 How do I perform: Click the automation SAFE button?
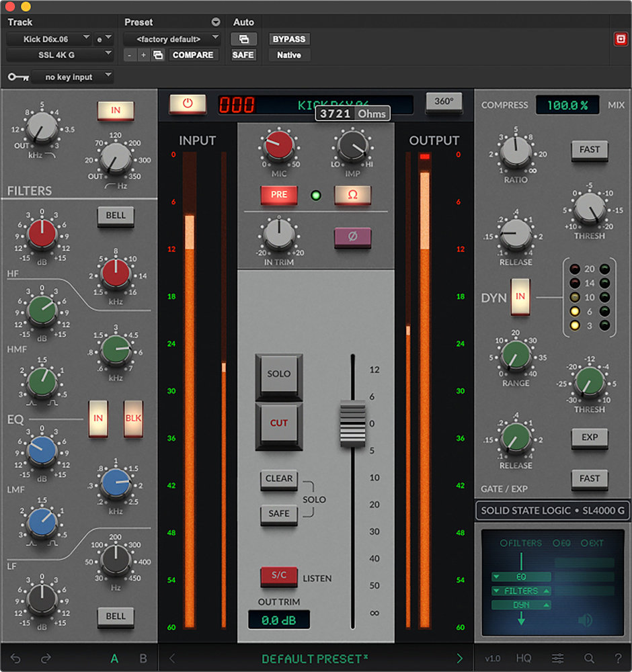click(x=243, y=55)
